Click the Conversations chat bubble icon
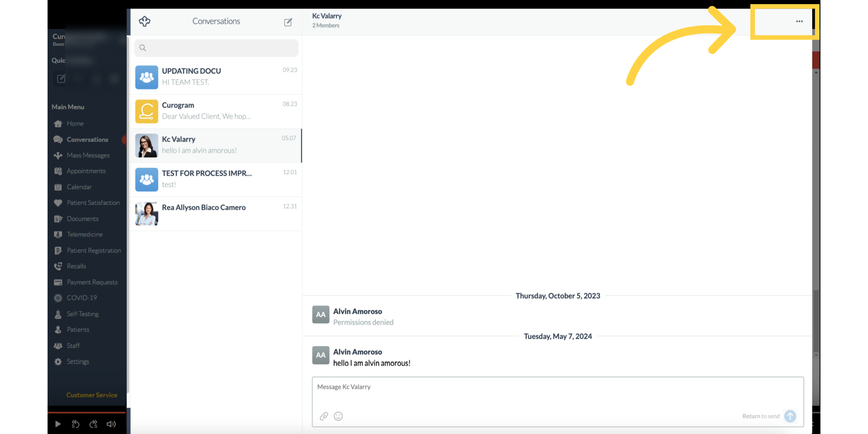868x434 pixels. coord(58,140)
